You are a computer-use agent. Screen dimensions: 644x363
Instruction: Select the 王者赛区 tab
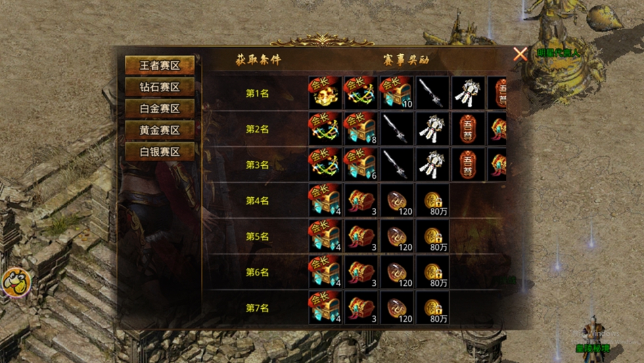tap(160, 66)
